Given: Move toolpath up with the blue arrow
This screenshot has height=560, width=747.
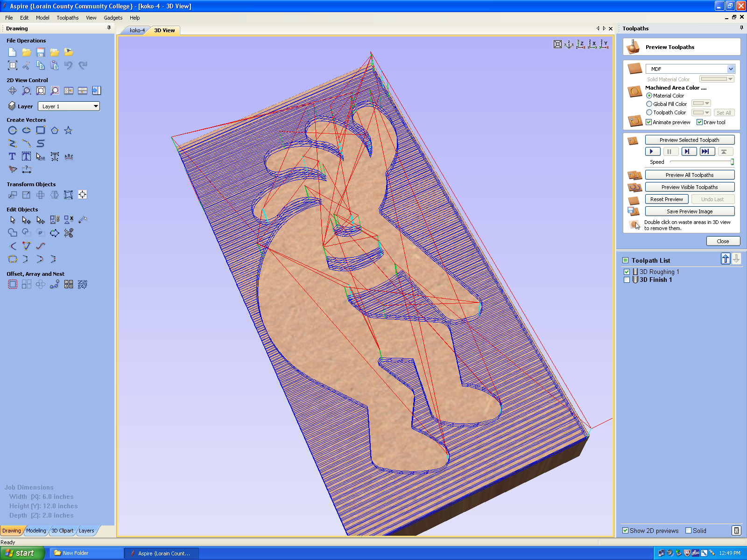Looking at the screenshot, I should 726,259.
